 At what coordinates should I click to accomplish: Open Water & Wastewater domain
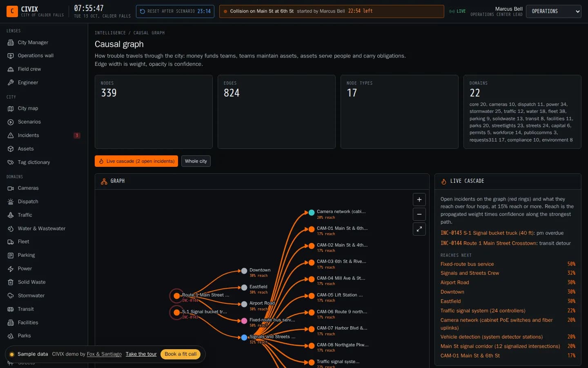(x=44, y=229)
